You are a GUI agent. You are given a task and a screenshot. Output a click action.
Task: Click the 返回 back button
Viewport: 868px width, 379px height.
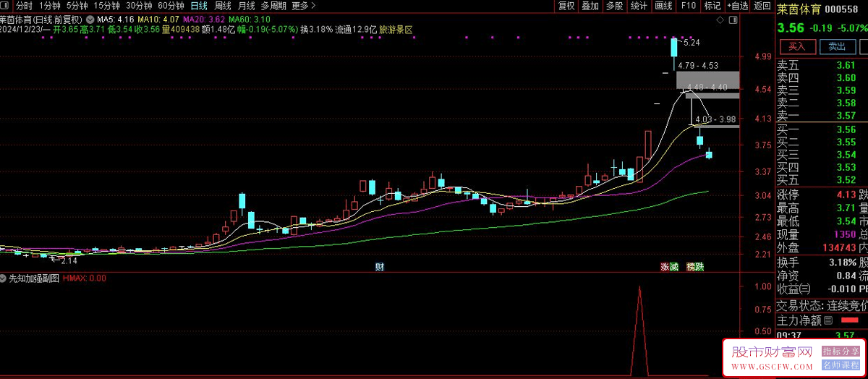[762, 6]
